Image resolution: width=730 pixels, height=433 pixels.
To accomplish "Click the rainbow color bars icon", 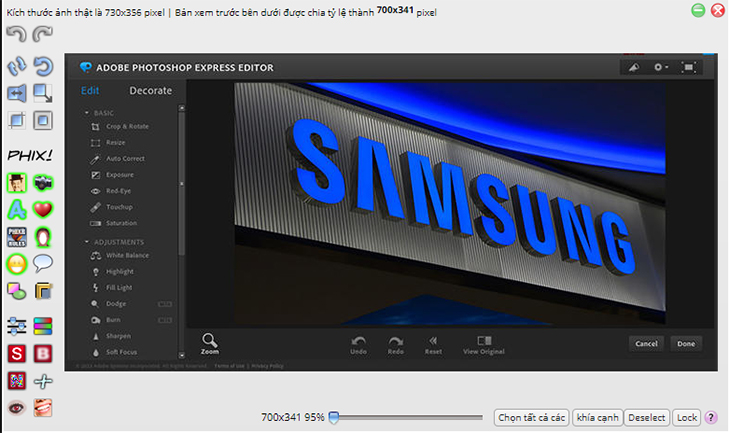I will 43,326.
